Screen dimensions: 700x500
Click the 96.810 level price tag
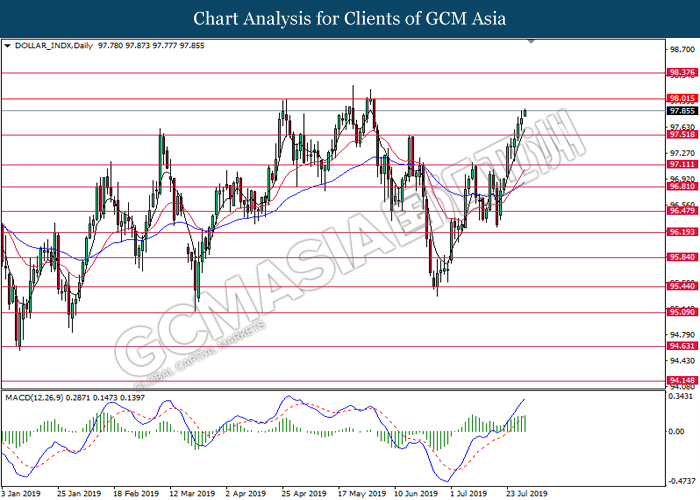[681, 186]
